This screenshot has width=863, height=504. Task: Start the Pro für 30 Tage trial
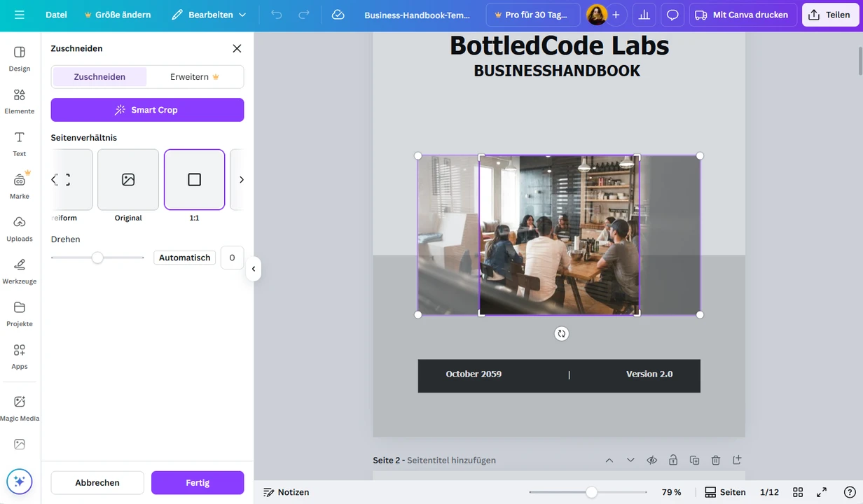[x=533, y=15]
